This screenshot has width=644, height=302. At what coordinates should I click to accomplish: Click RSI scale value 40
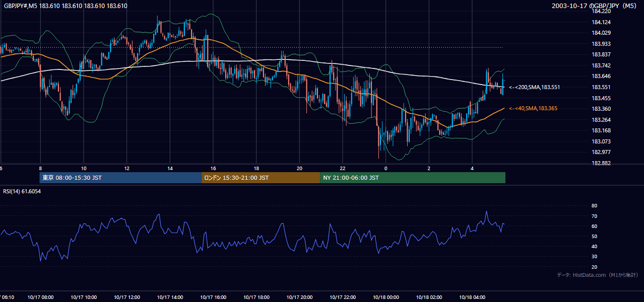point(594,246)
